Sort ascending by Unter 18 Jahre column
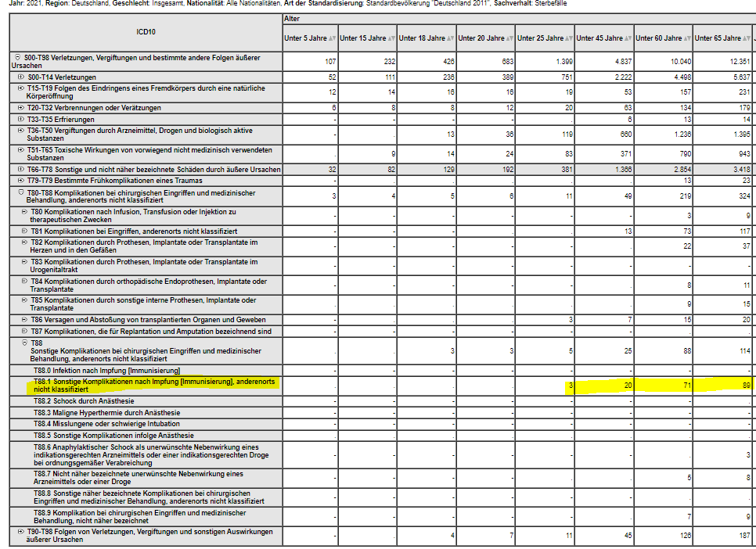Screen dimensions: 756x549 [x=448, y=38]
